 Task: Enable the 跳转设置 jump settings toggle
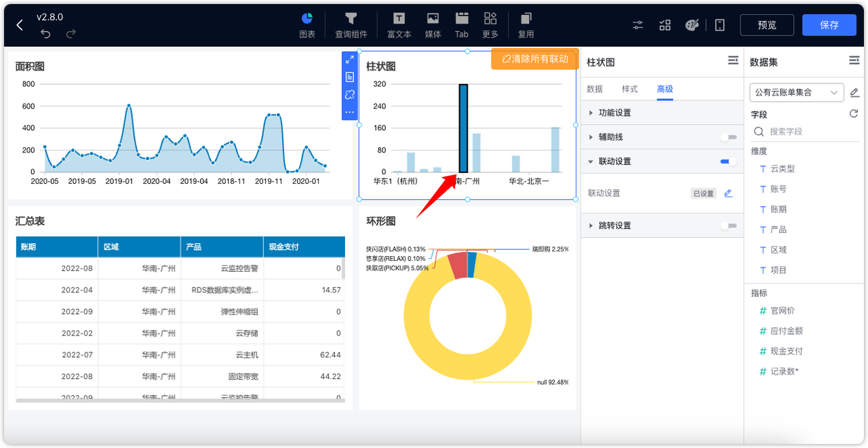(x=729, y=225)
